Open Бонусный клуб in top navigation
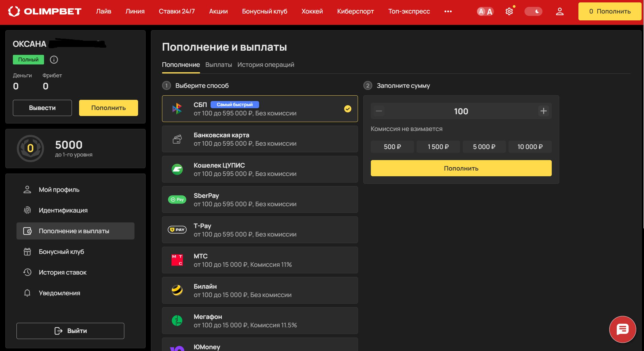 coord(264,11)
